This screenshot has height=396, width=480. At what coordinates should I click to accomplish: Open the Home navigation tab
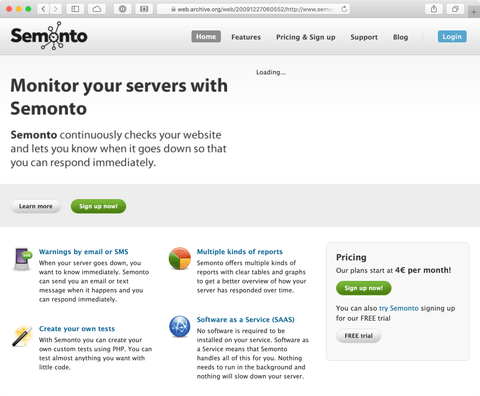click(206, 37)
